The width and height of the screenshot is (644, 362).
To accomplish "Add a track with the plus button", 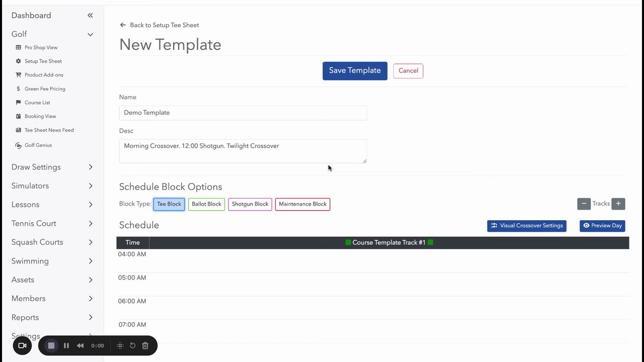I will [x=618, y=204].
